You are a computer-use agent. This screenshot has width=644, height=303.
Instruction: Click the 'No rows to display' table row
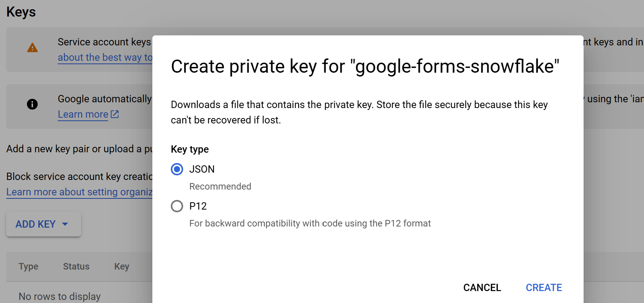pos(79,296)
